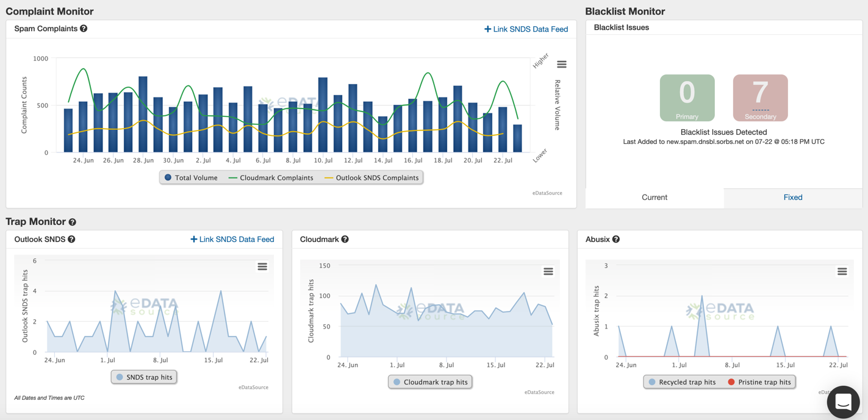The width and height of the screenshot is (868, 420).
Task: Click the 'Abusix trap hits' axis title
Action: click(597, 311)
